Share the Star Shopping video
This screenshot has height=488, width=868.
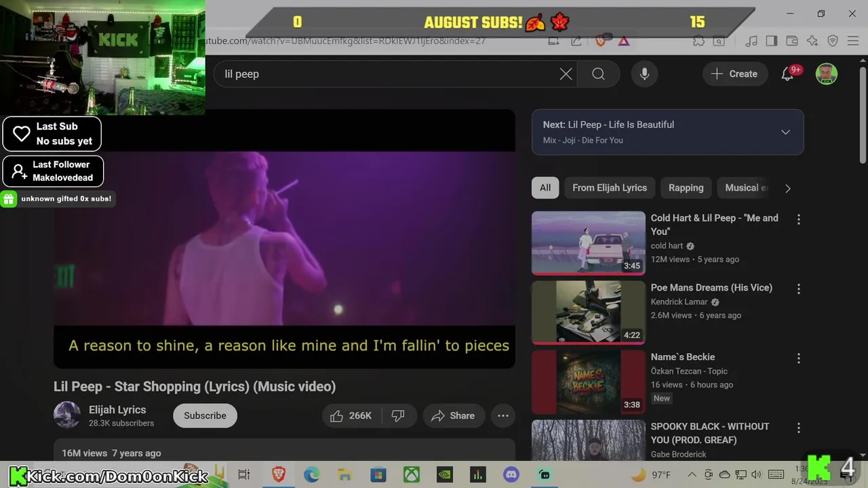(453, 415)
